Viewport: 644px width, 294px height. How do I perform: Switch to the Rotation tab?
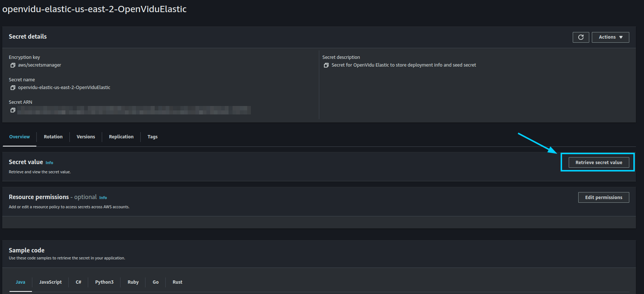coord(53,137)
